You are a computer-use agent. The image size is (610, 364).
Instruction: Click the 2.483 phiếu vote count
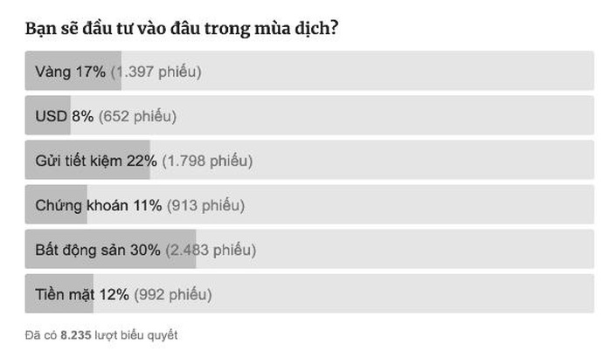[x=211, y=251]
